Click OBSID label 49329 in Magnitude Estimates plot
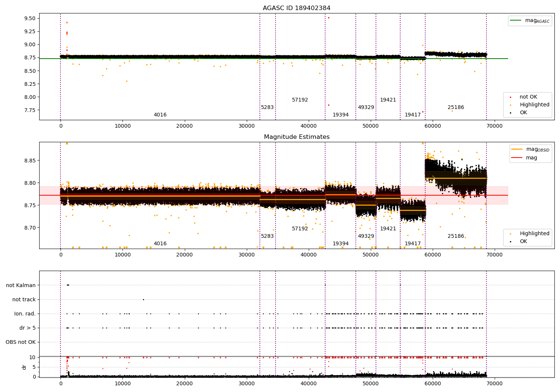Image resolution: width=560 pixels, height=392 pixels. tap(366, 236)
